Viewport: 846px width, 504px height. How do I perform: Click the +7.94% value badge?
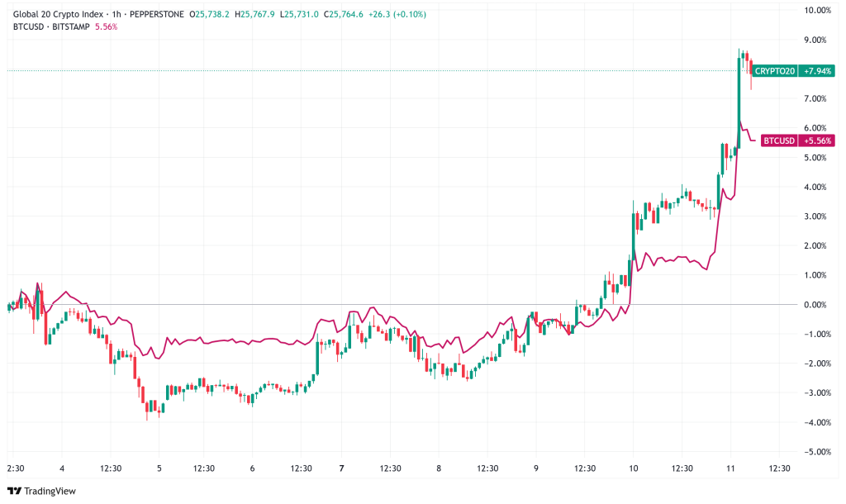(x=817, y=71)
